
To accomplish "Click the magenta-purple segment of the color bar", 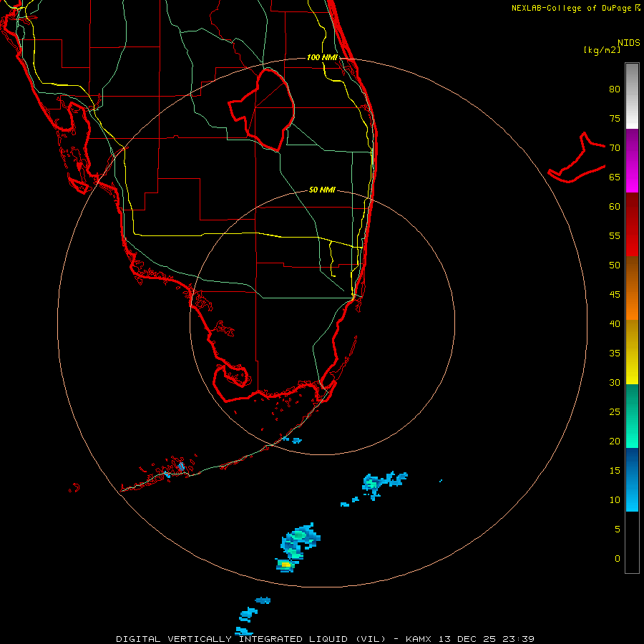I will 632,160.
